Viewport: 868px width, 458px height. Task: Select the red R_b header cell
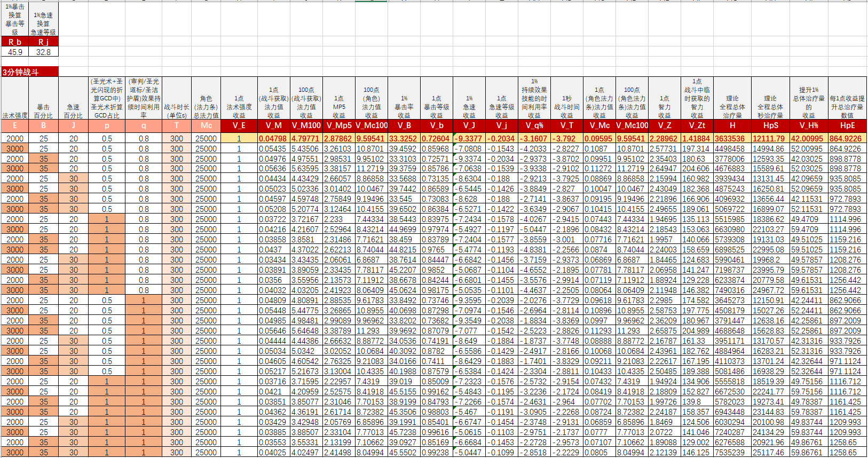[x=15, y=42]
